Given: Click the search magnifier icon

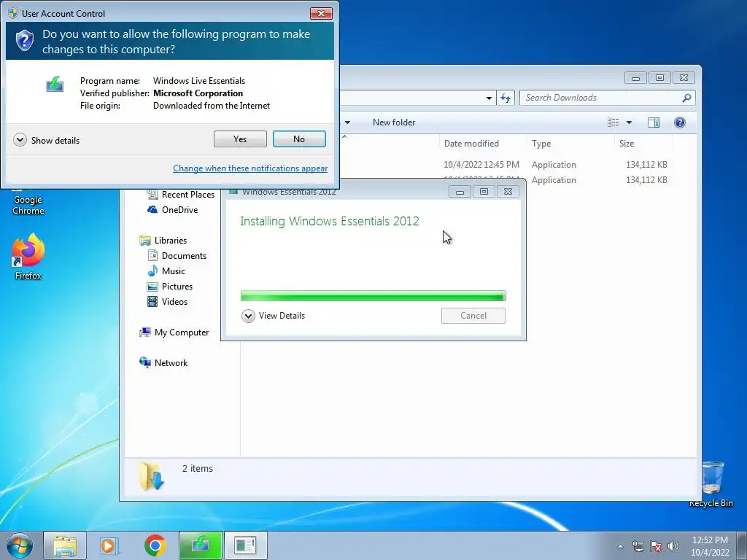Looking at the screenshot, I should point(686,98).
